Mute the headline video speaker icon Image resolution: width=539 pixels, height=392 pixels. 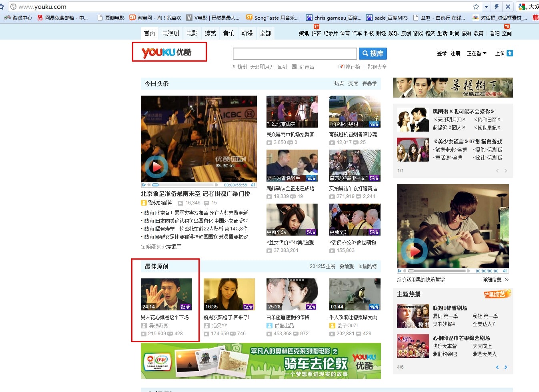(253, 185)
